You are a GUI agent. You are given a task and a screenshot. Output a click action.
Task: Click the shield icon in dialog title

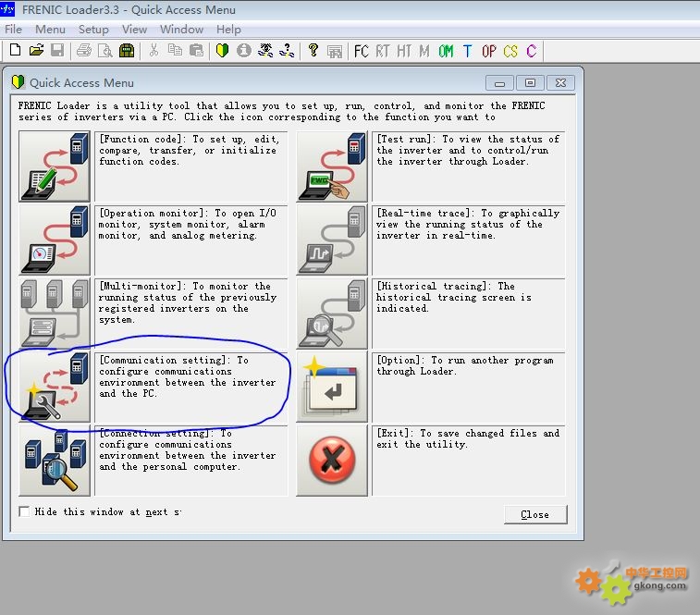point(18,82)
